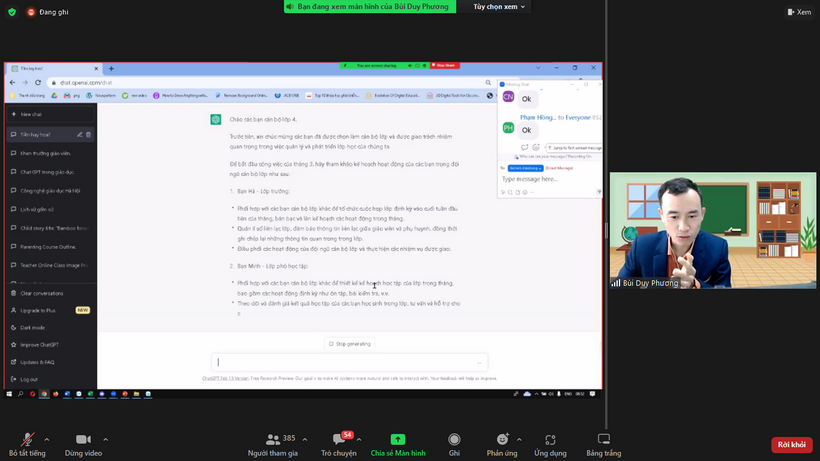820x461 pixels.
Task: Click the Đang ghi recording indicator
Action: tap(48, 12)
